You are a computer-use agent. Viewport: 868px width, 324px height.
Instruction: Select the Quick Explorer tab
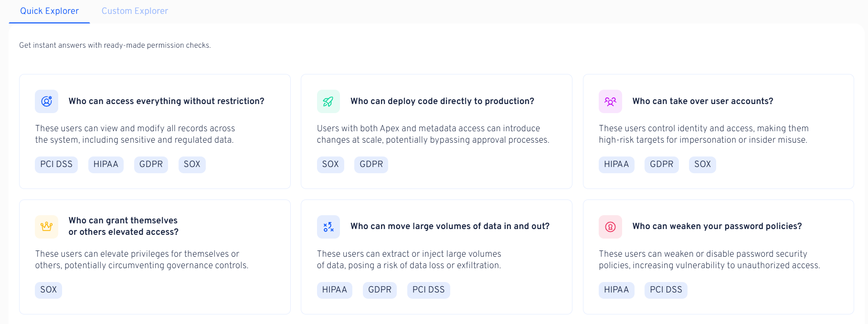click(49, 11)
